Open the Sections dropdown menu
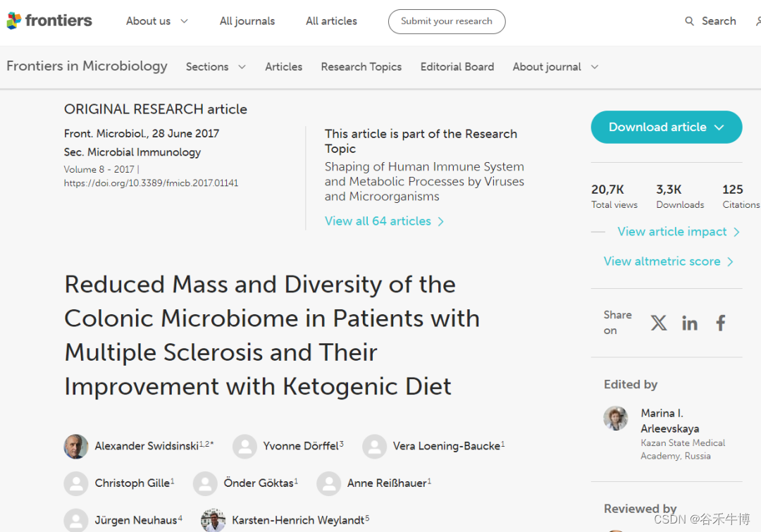 (216, 67)
